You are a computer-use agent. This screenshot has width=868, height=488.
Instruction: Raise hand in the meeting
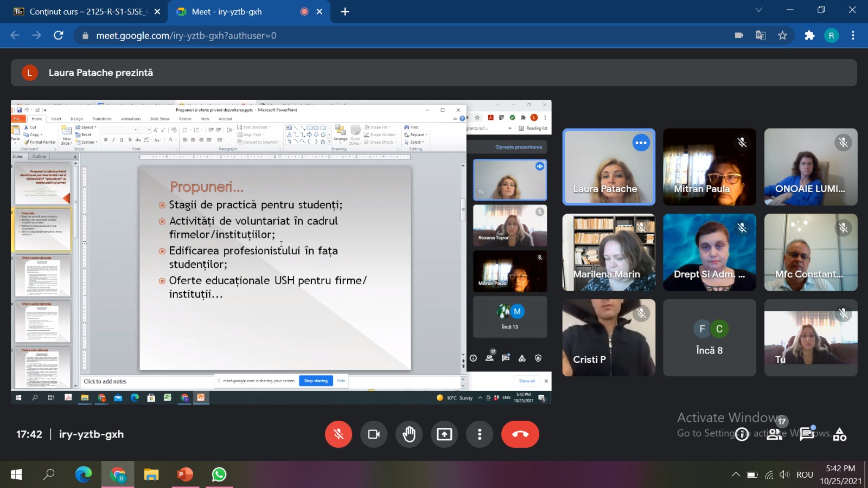[x=409, y=434]
